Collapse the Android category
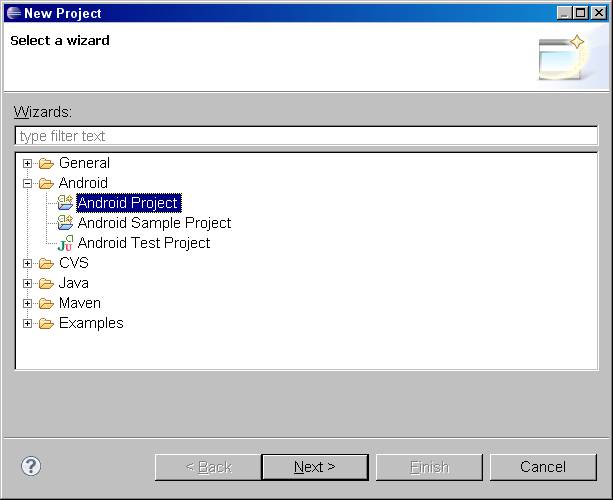This screenshot has height=500, width=613. tap(27, 183)
